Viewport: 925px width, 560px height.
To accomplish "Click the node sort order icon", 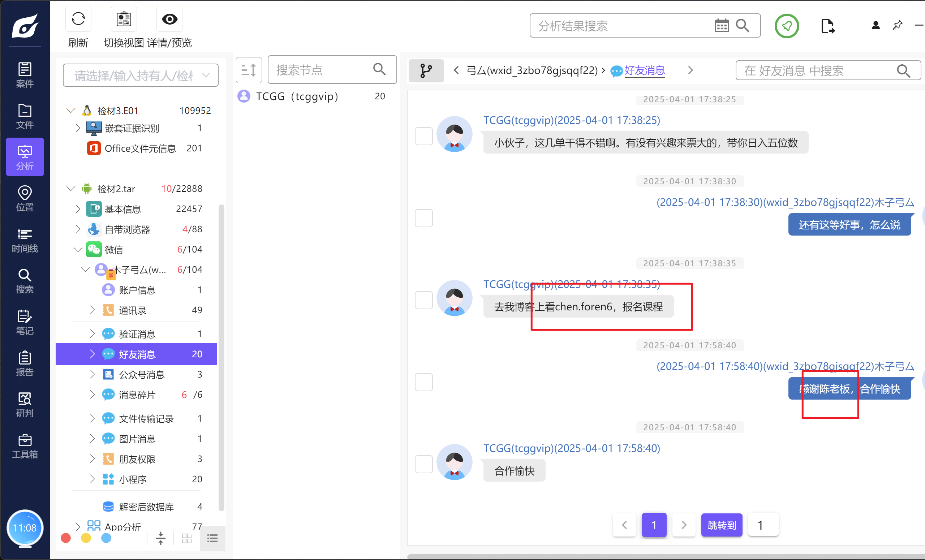I will (x=249, y=70).
